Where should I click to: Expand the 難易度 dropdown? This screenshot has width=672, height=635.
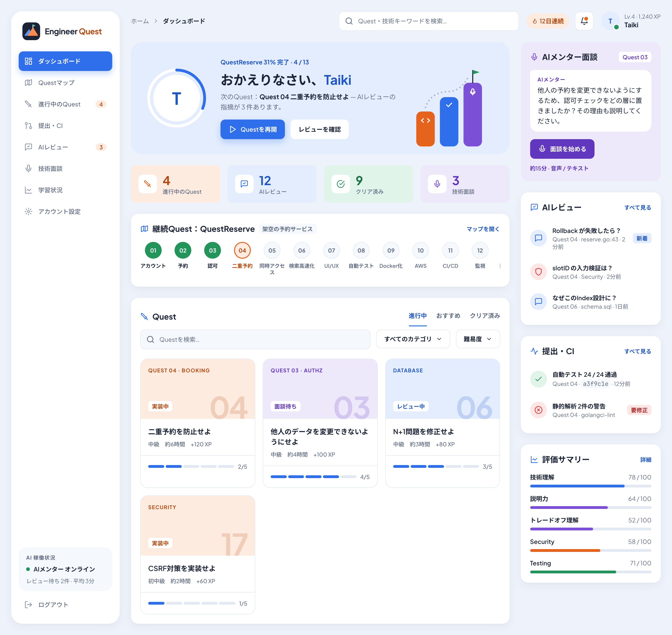click(x=477, y=339)
